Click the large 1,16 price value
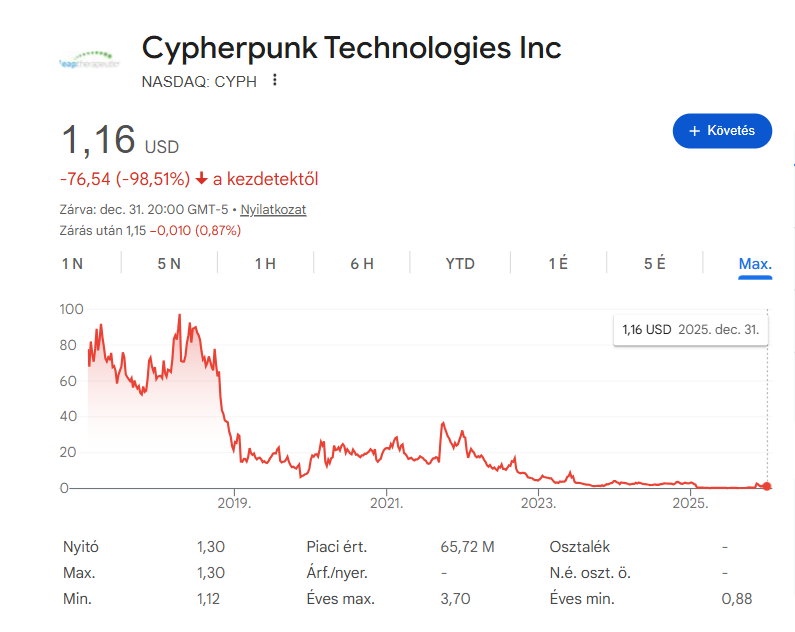Screen dimensions: 795x632 tap(99, 140)
